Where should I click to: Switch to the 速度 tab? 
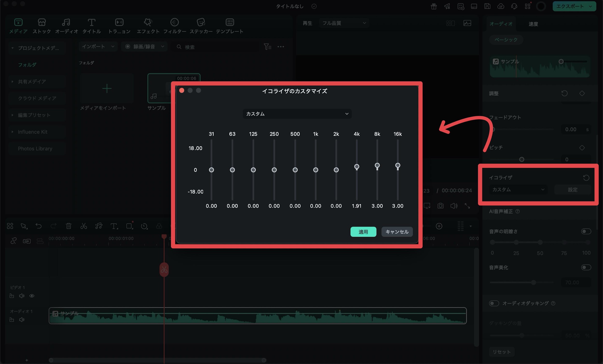coord(533,24)
